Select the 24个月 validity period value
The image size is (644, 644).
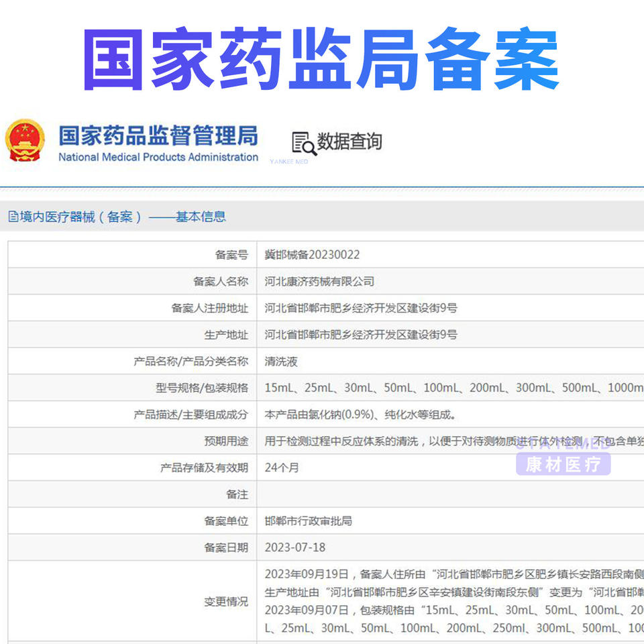(x=282, y=468)
